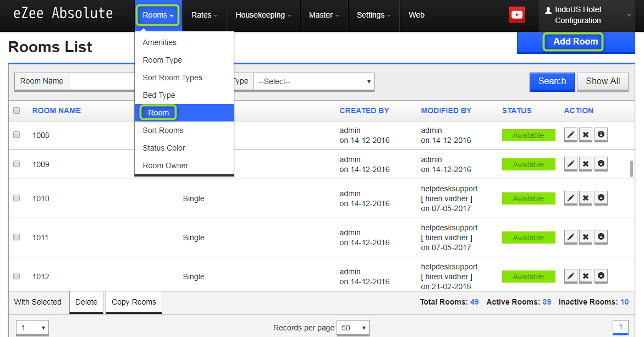Screen dimensions: 644x337
Task: View info for room 1012
Action: [x=601, y=276]
